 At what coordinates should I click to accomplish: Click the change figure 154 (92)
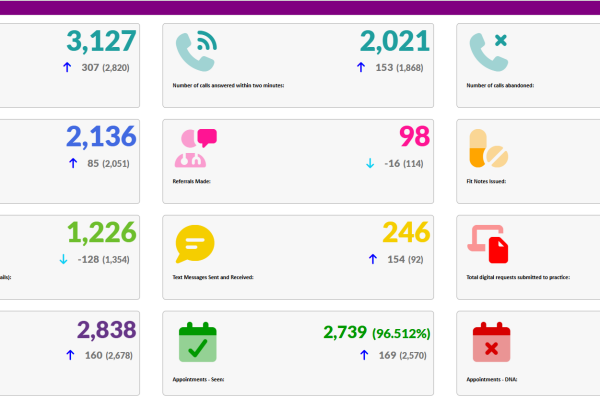click(x=405, y=260)
